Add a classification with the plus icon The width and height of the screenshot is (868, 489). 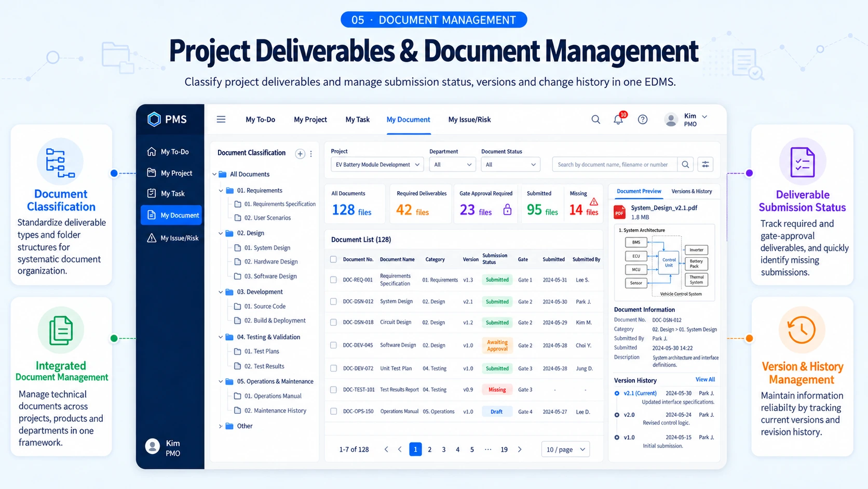300,154
